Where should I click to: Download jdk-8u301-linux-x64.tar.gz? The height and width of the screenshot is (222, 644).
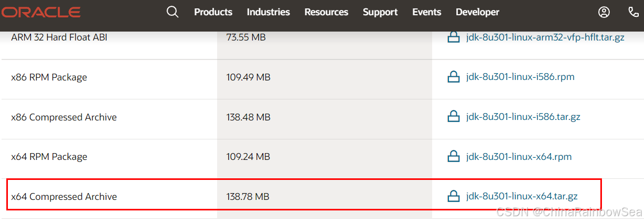click(x=522, y=197)
